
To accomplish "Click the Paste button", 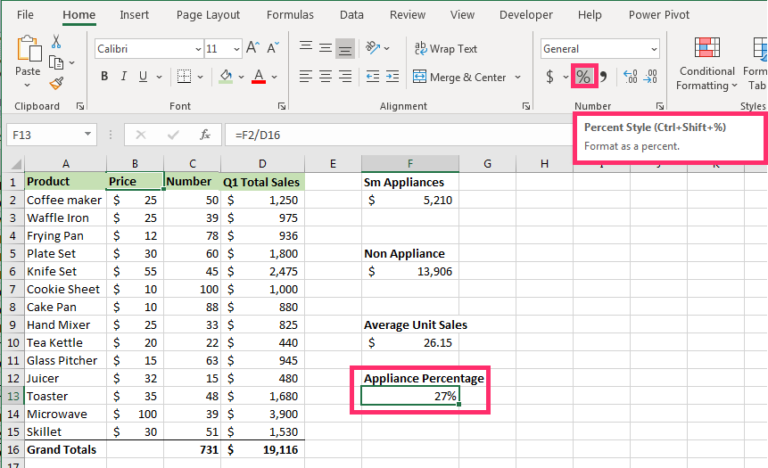I will (x=28, y=58).
